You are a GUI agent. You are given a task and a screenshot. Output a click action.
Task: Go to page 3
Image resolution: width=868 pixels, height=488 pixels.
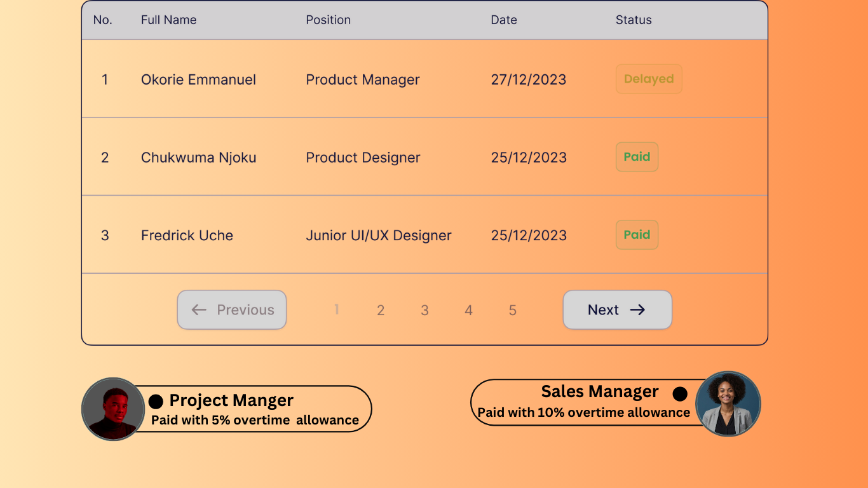point(424,310)
